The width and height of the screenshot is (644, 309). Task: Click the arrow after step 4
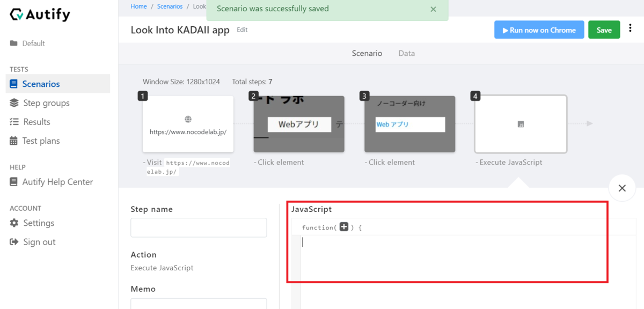[589, 123]
